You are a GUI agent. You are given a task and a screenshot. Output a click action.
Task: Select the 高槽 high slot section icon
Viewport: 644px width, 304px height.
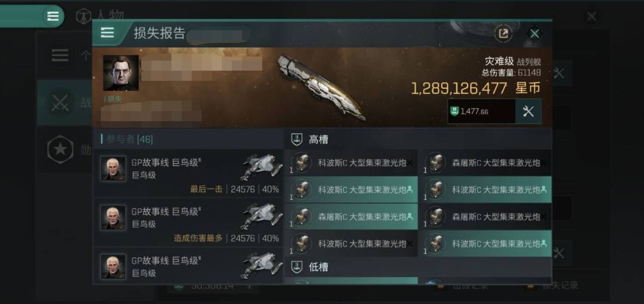(296, 139)
